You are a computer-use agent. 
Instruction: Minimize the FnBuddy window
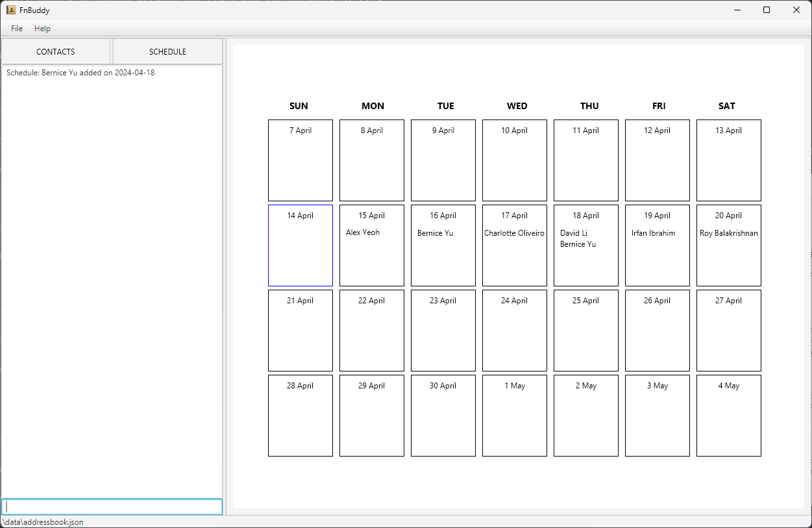[737, 10]
